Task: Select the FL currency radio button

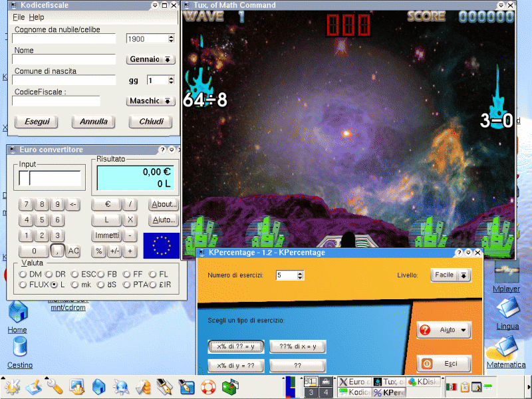Action: (153, 274)
